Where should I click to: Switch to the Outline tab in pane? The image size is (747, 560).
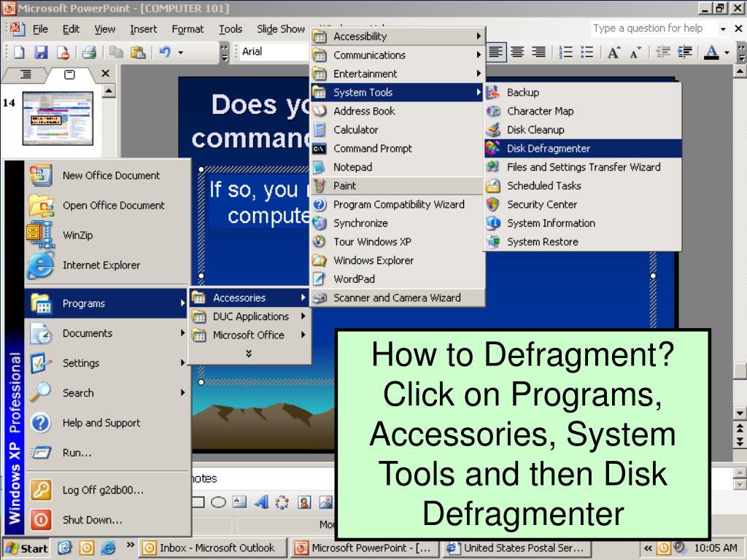[26, 74]
